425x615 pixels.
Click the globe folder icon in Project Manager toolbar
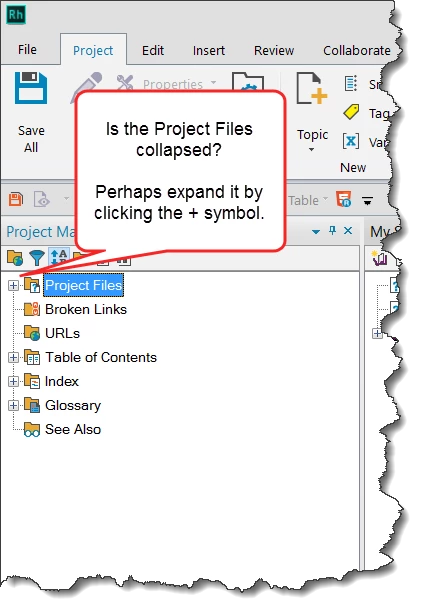tap(15, 258)
